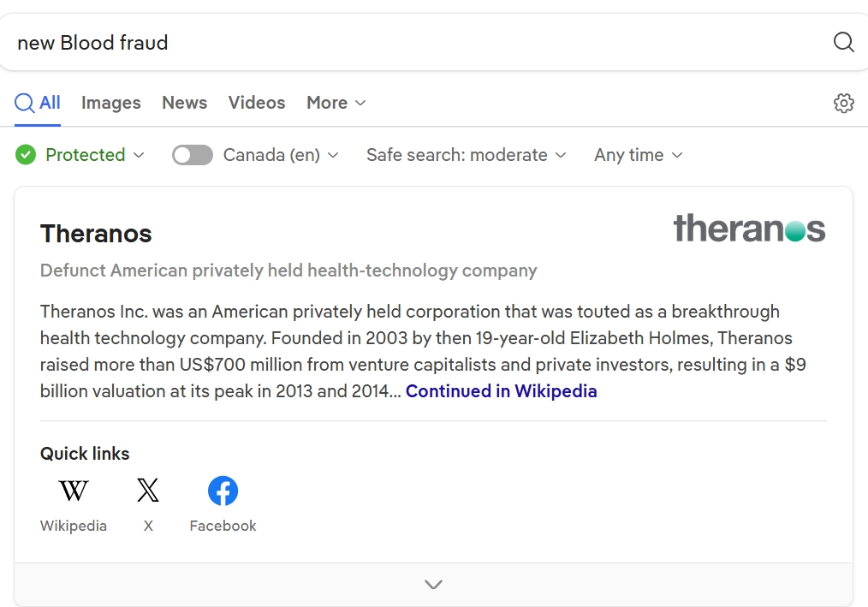Click the green Protected checkmark icon
Viewport: 868px width, 607px height.
(x=26, y=155)
